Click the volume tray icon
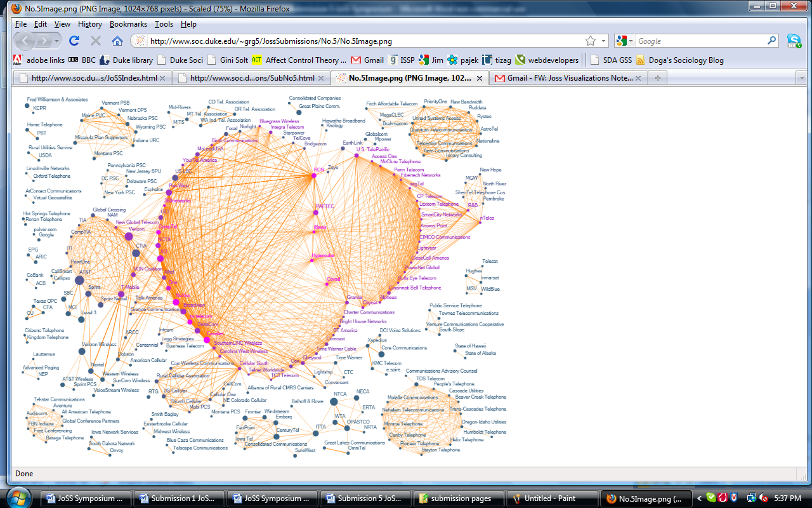The image size is (812, 508). pyautogui.click(x=764, y=498)
